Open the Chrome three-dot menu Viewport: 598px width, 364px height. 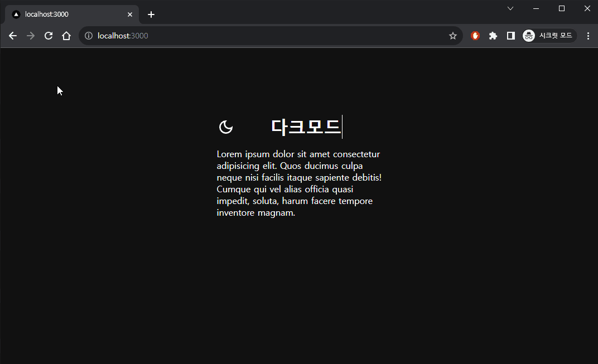click(x=588, y=36)
